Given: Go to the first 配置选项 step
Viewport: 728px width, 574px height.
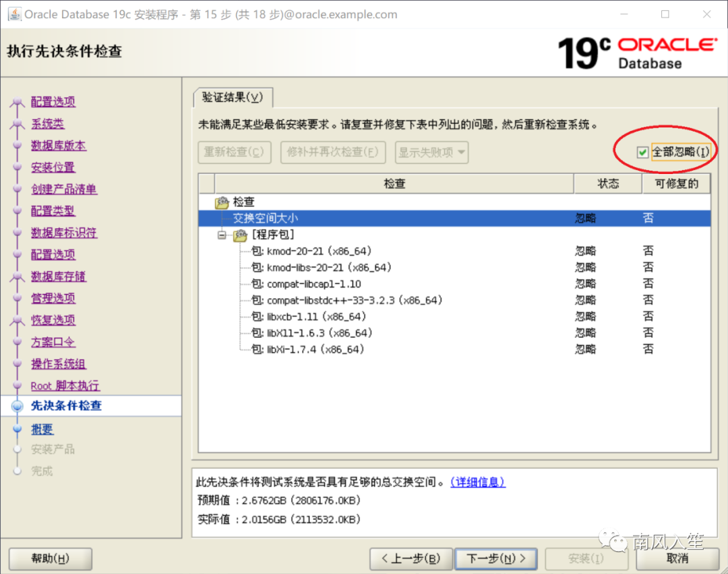Looking at the screenshot, I should 53,102.
